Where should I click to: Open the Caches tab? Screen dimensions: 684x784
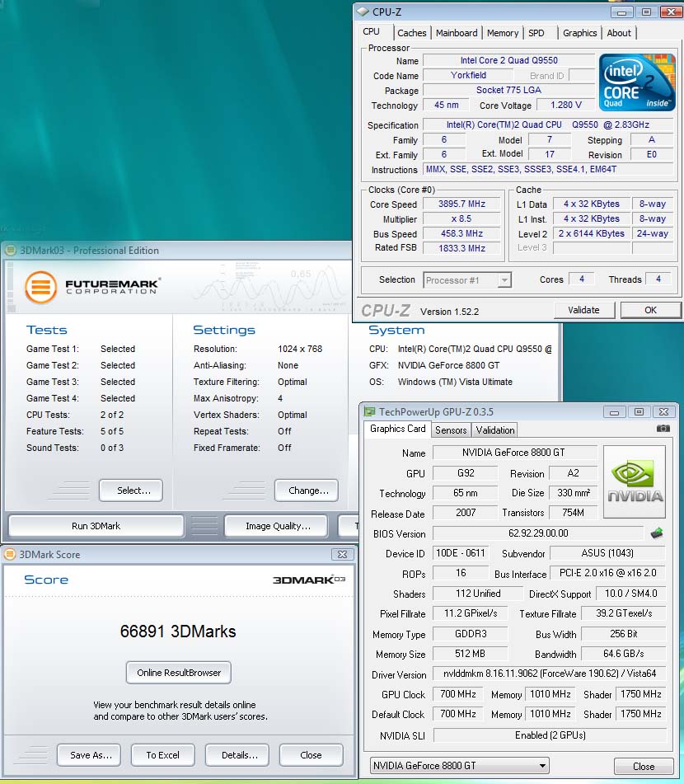[x=411, y=33]
